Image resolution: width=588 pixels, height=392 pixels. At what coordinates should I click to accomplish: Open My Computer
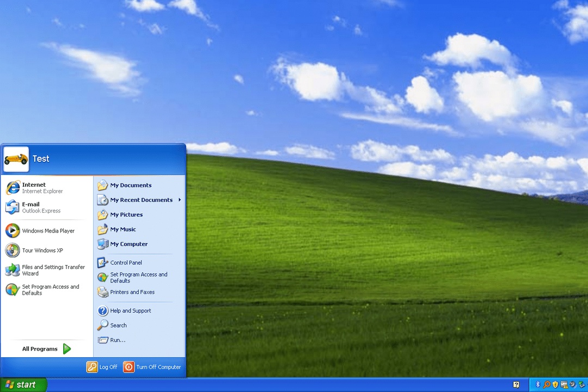pos(128,244)
